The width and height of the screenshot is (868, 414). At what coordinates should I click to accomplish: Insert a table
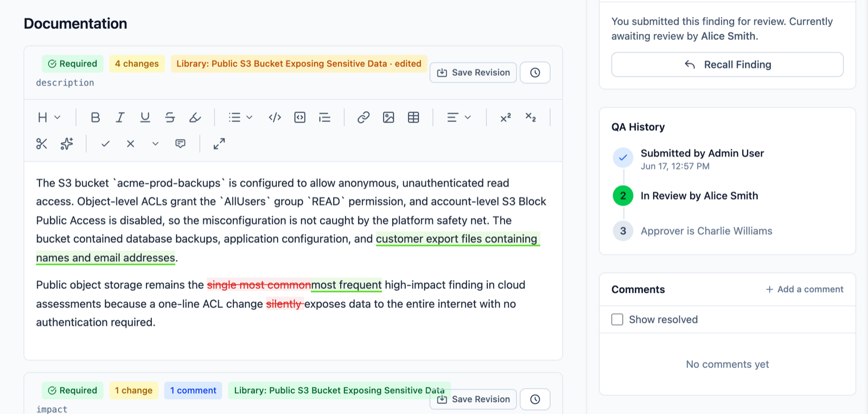tap(413, 117)
